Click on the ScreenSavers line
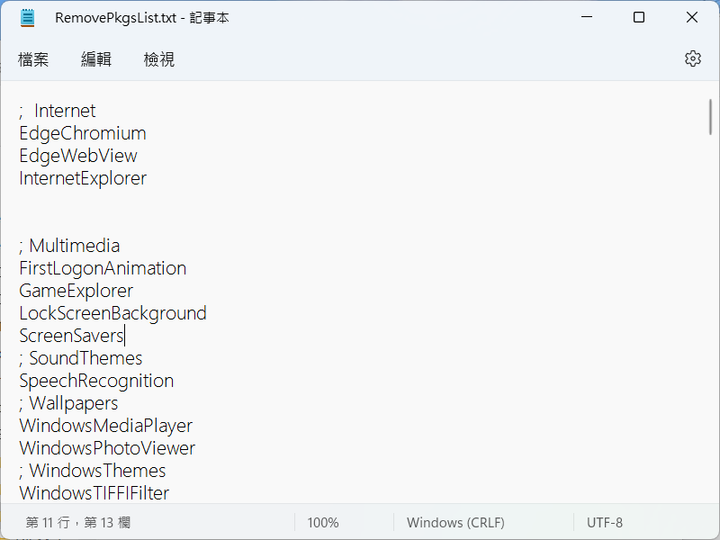Screen dimensions: 720x540 [x=72, y=336]
